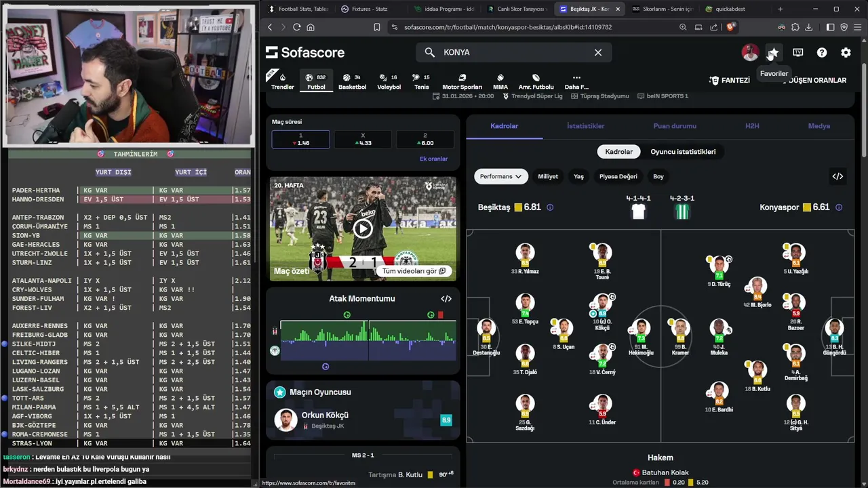Toggle the Boy lineup filter
The image size is (868, 488).
pyautogui.click(x=658, y=176)
